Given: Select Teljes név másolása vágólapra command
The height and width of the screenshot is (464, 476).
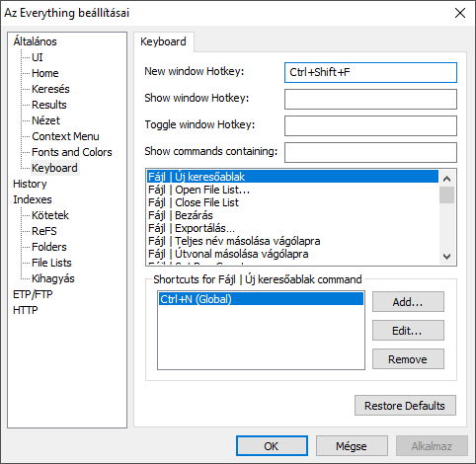Looking at the screenshot, I should [292, 241].
